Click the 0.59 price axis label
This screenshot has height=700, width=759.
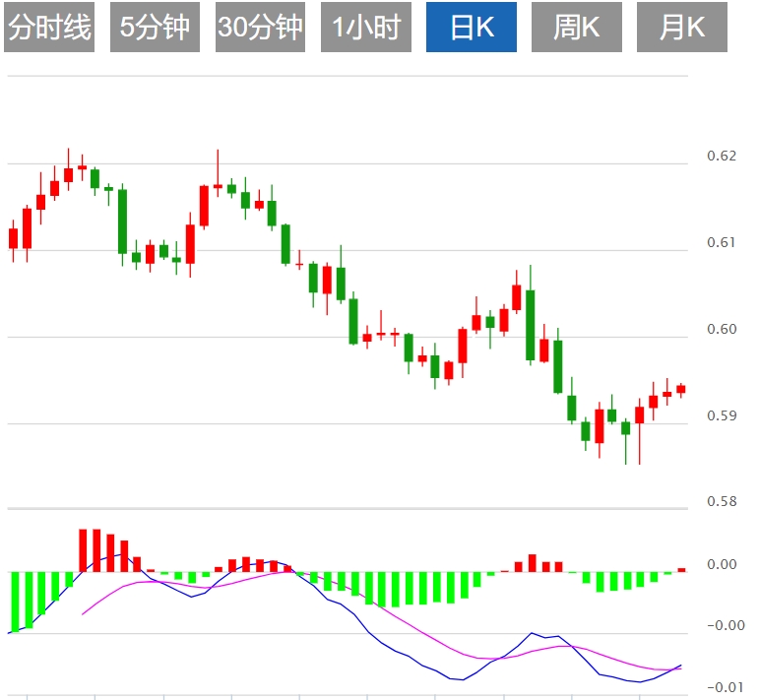coord(722,415)
